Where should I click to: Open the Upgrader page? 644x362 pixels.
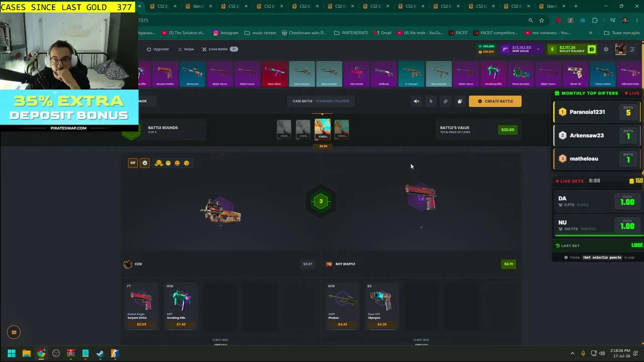[158, 49]
